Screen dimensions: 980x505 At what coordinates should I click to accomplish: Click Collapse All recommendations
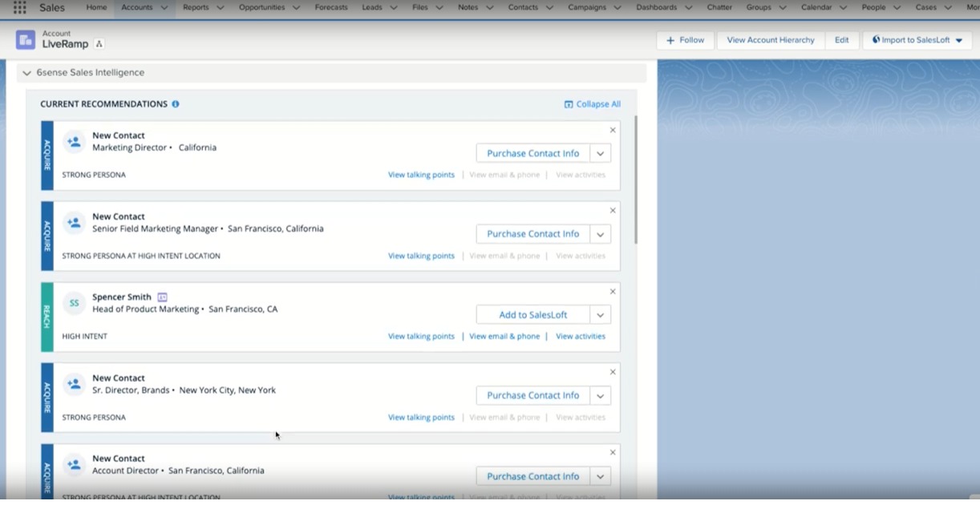point(592,104)
